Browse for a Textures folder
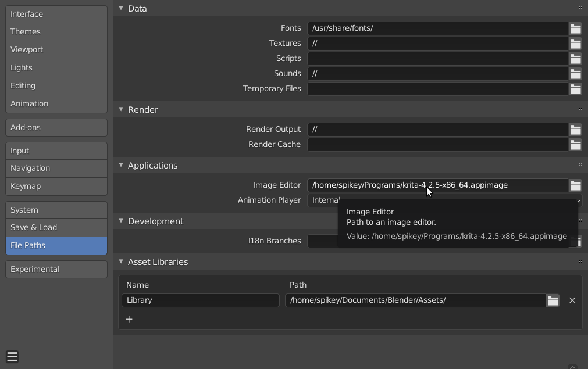 pos(576,43)
